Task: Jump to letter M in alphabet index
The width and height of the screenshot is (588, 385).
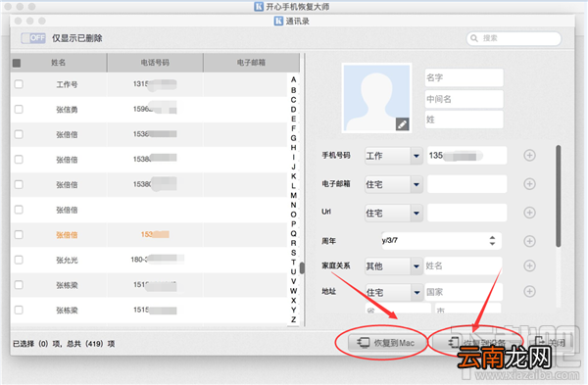Action: pyautogui.click(x=293, y=195)
